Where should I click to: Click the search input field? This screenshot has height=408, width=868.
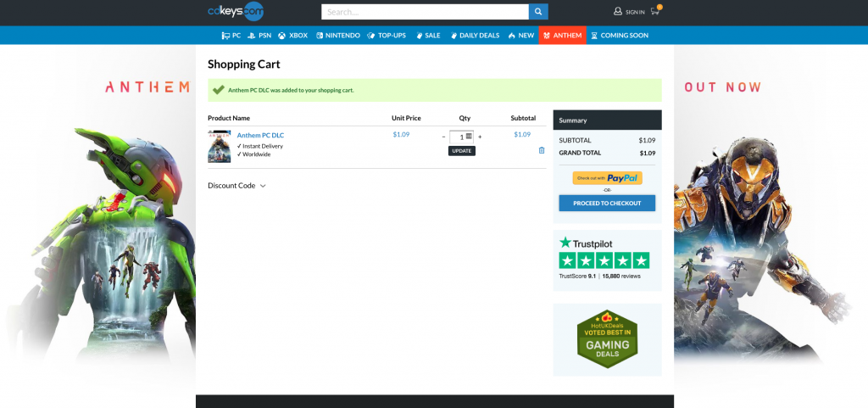click(x=425, y=12)
